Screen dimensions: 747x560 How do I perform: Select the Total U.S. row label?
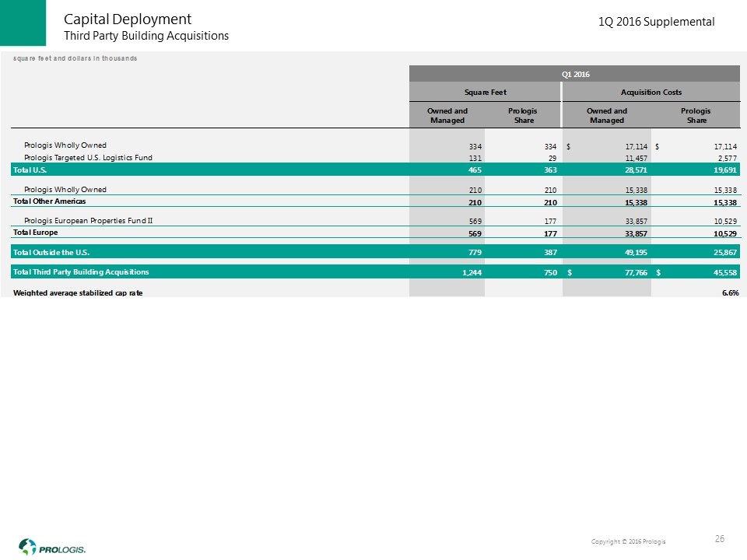tap(30, 168)
